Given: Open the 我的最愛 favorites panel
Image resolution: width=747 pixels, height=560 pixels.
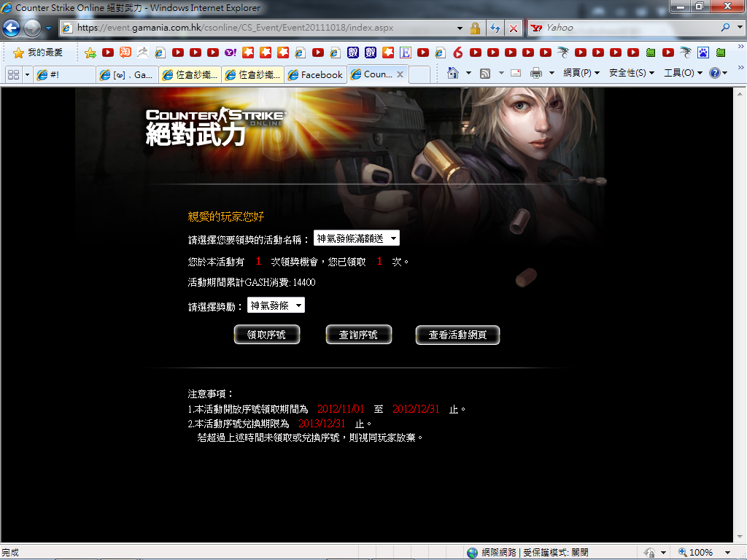Looking at the screenshot, I should click(x=38, y=52).
